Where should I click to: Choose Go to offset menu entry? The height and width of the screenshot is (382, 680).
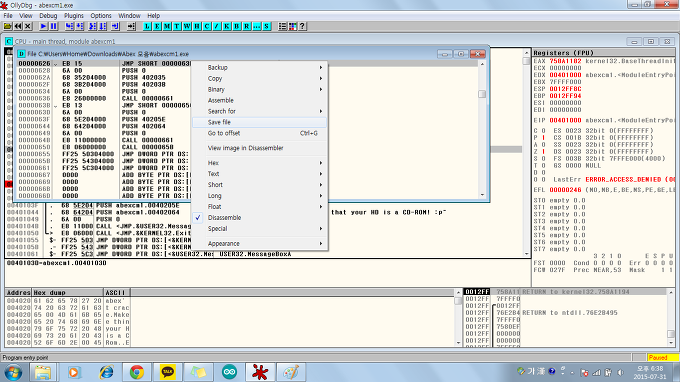pyautogui.click(x=259, y=133)
